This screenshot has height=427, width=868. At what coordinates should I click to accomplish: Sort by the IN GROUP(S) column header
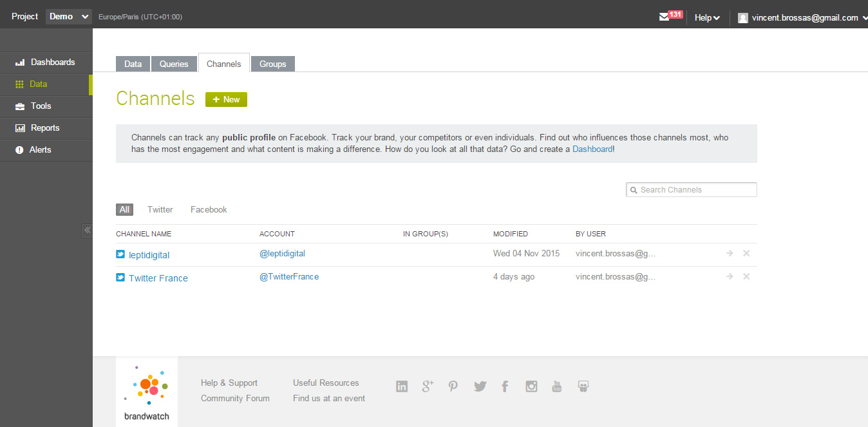(x=426, y=234)
